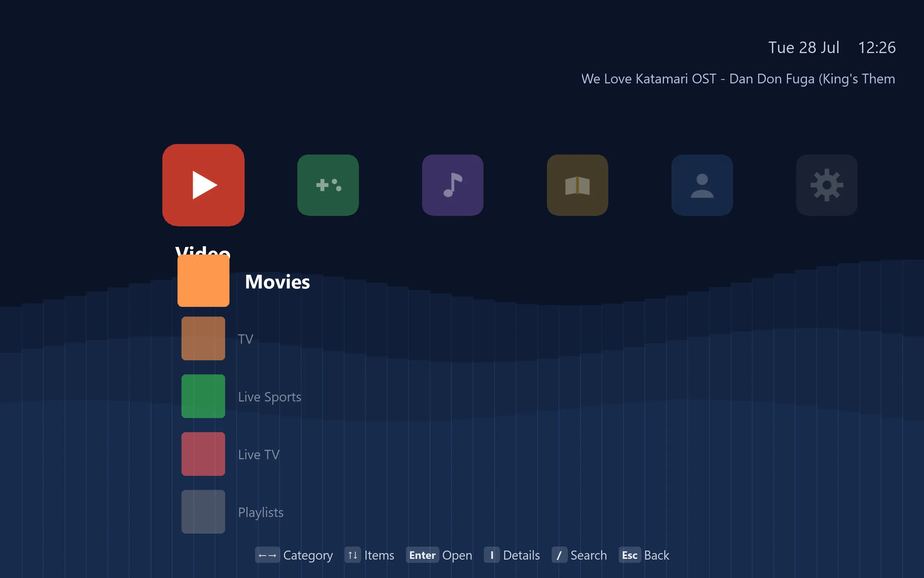The image size is (924, 578).
Task: Select the red Video play category icon
Action: (203, 185)
